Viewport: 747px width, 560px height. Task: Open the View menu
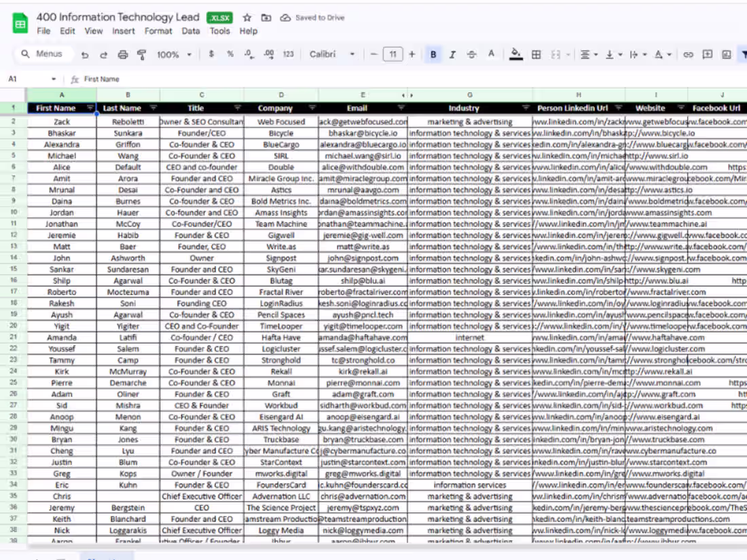point(94,31)
